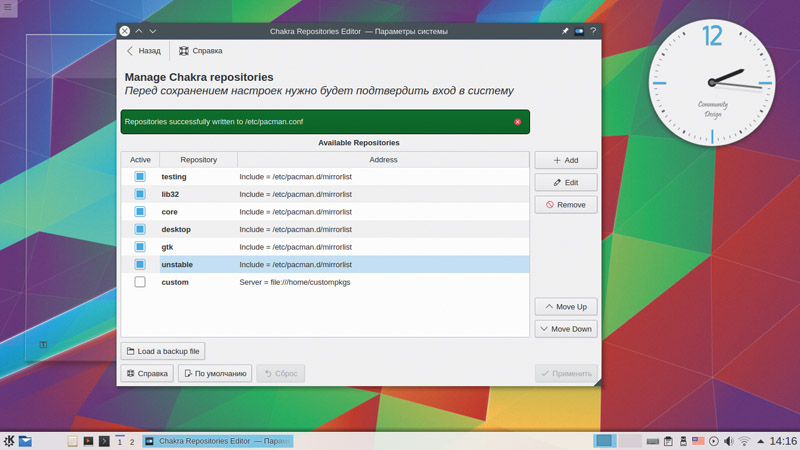Screen dimensions: 800x450
Task: Select the custom repository name
Action: coord(175,282)
